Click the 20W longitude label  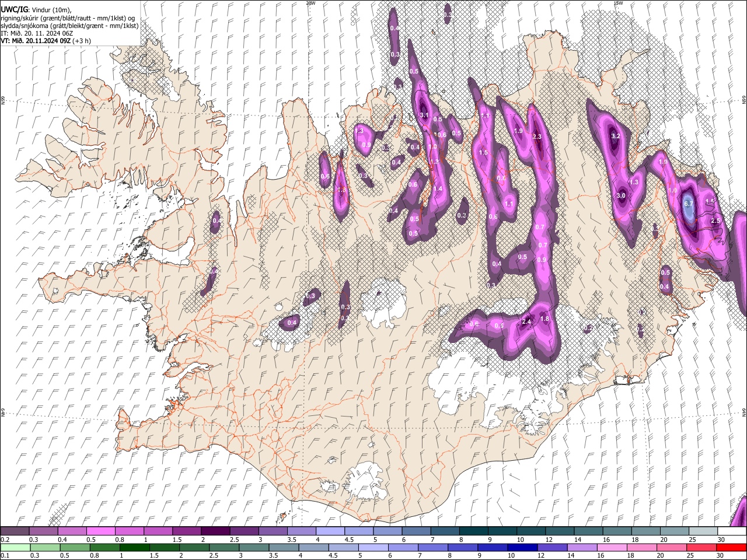pos(310,3)
